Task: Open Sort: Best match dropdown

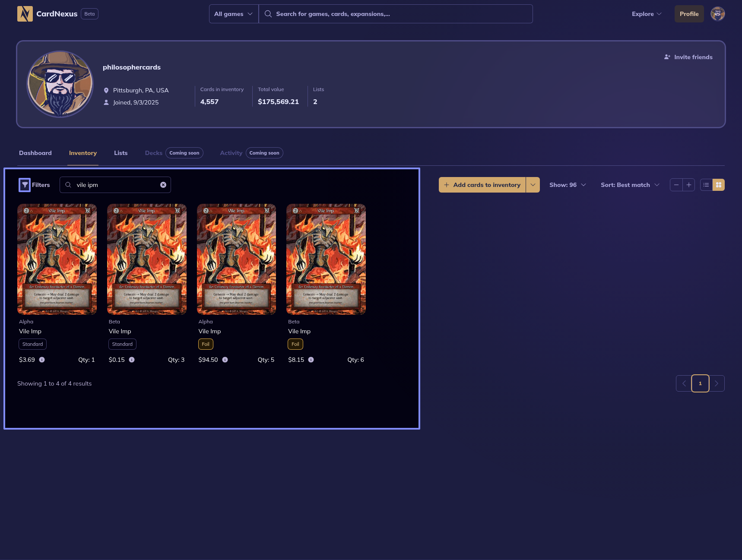Action: (630, 185)
